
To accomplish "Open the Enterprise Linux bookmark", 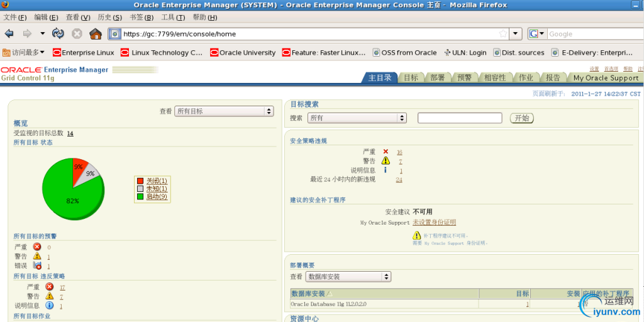I will [x=84, y=53].
